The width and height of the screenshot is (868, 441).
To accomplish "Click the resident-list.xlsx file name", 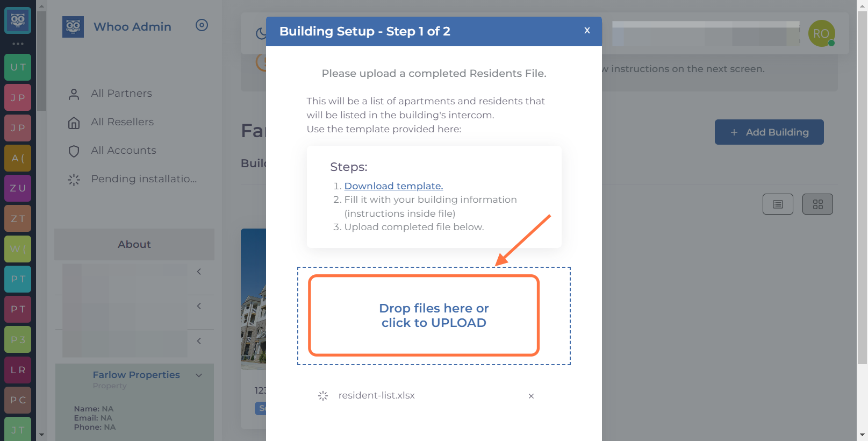I will click(x=377, y=395).
